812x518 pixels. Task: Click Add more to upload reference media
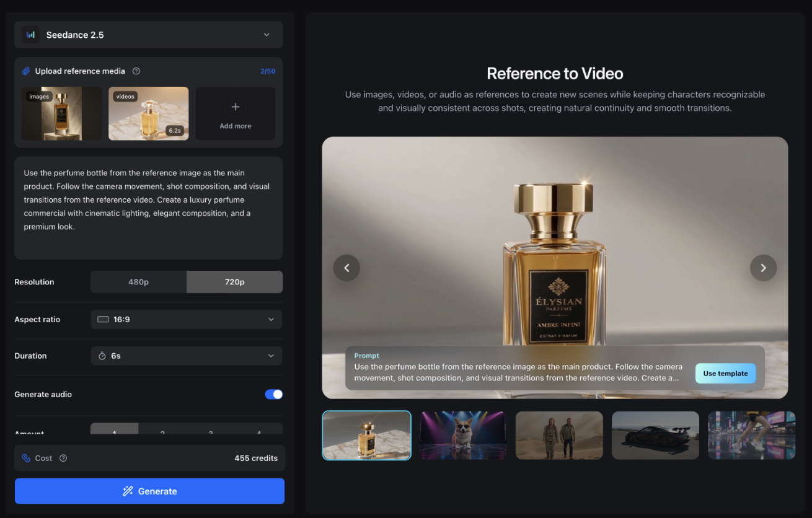tap(236, 113)
